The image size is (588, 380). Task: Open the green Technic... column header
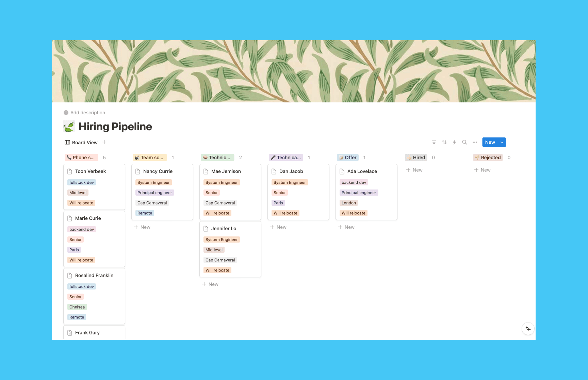[x=217, y=158]
